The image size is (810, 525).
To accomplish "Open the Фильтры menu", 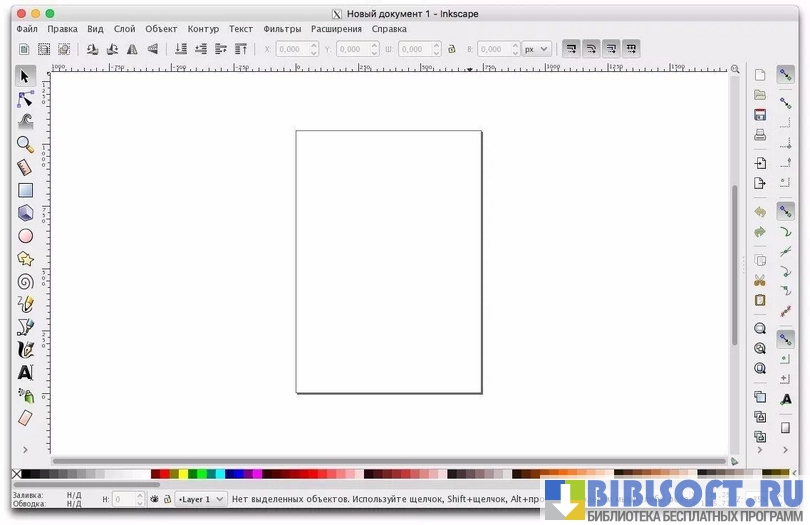I will [282, 29].
